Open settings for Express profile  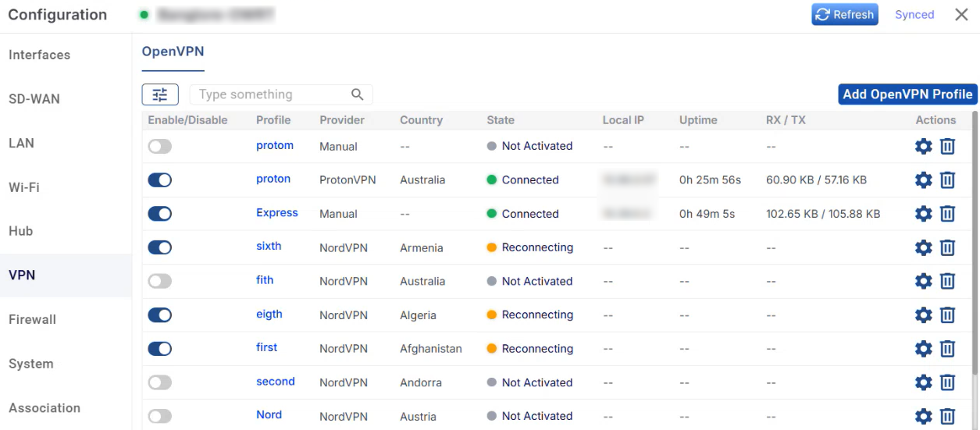coord(924,214)
